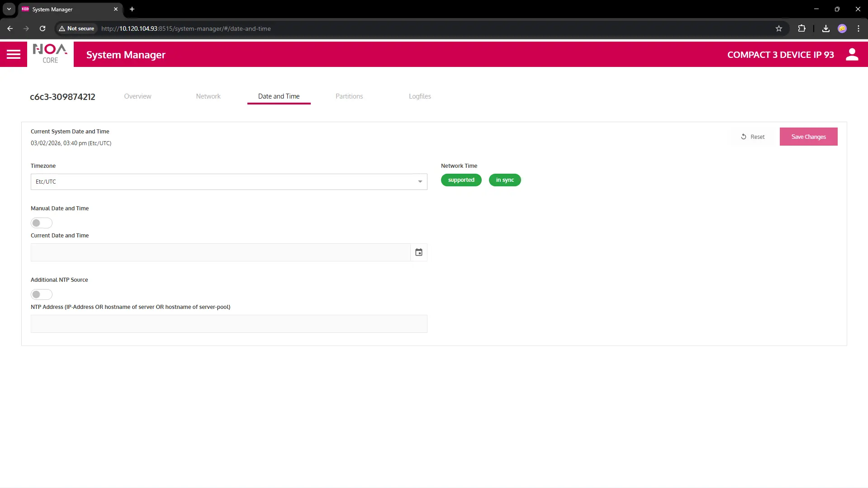Image resolution: width=868 pixels, height=488 pixels.
Task: Click the Reset button
Action: click(x=753, y=137)
